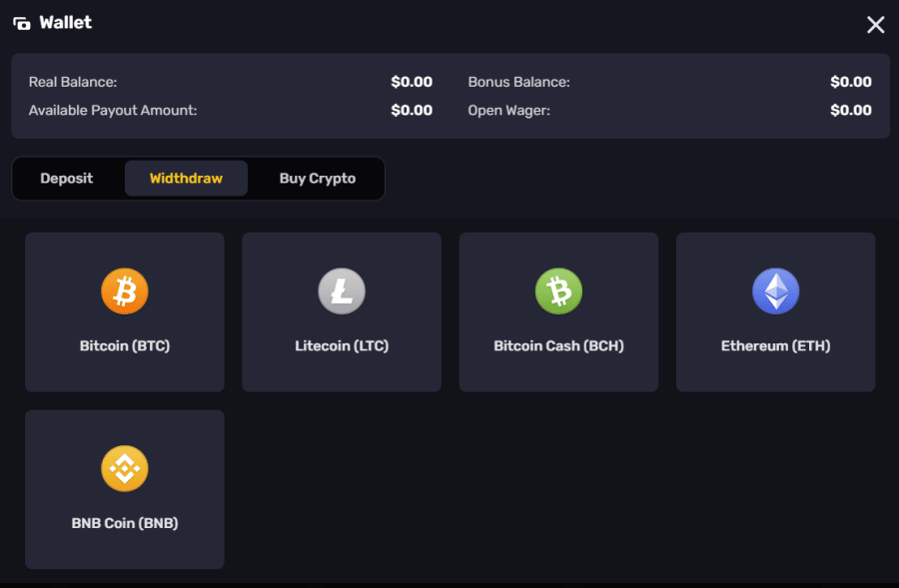
Task: Click the Bonus Balance label
Action: click(518, 82)
